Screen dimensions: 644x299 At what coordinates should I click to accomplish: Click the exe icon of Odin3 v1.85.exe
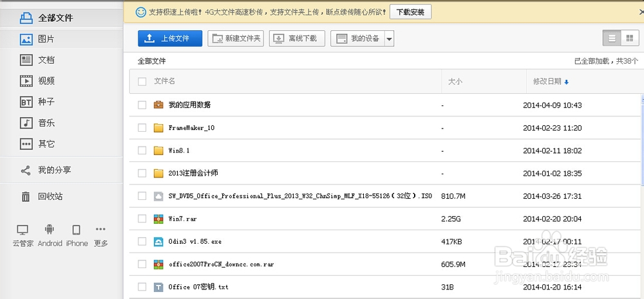(158, 242)
